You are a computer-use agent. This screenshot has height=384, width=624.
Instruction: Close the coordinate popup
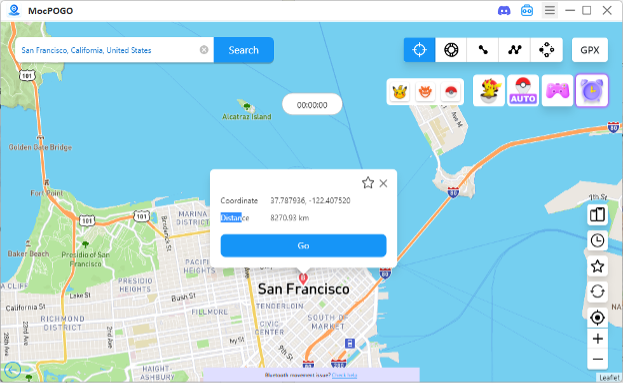pos(383,183)
